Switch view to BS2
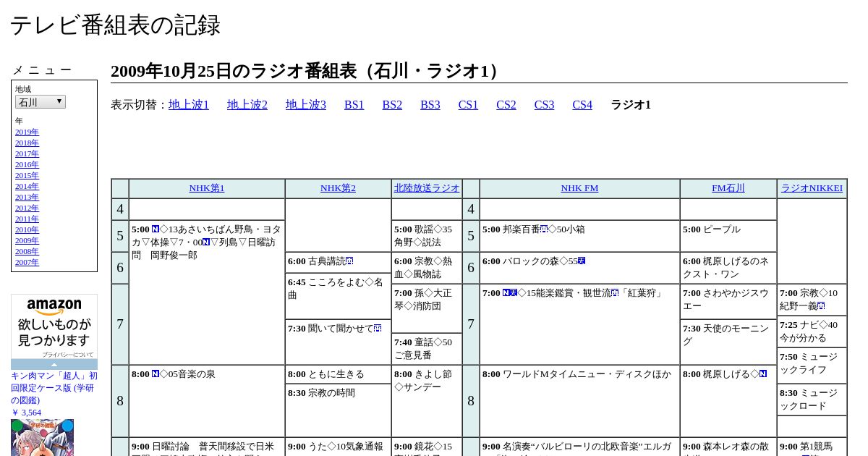 click(392, 105)
